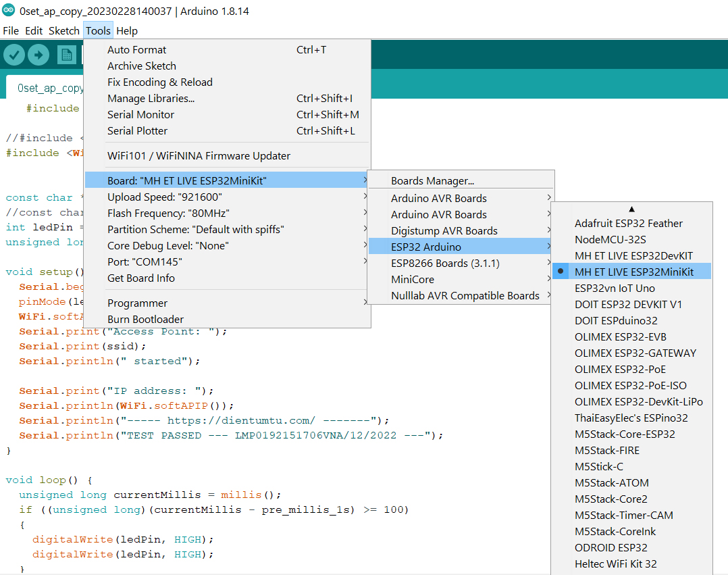Choose Auto Format from Tools menu
This screenshot has height=575, width=728.
coord(228,50)
